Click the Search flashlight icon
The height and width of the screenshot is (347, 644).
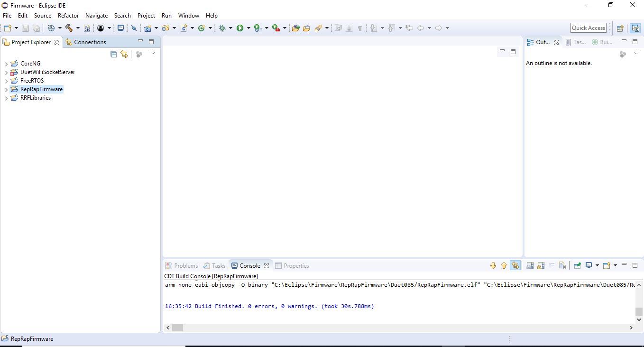point(318,28)
